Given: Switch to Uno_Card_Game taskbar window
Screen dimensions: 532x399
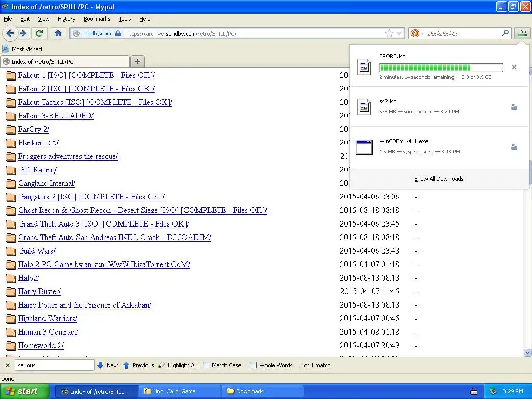Looking at the screenshot, I should (179, 391).
